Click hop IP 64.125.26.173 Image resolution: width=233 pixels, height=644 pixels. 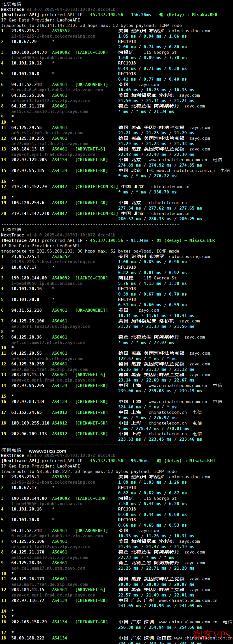(x=28, y=579)
